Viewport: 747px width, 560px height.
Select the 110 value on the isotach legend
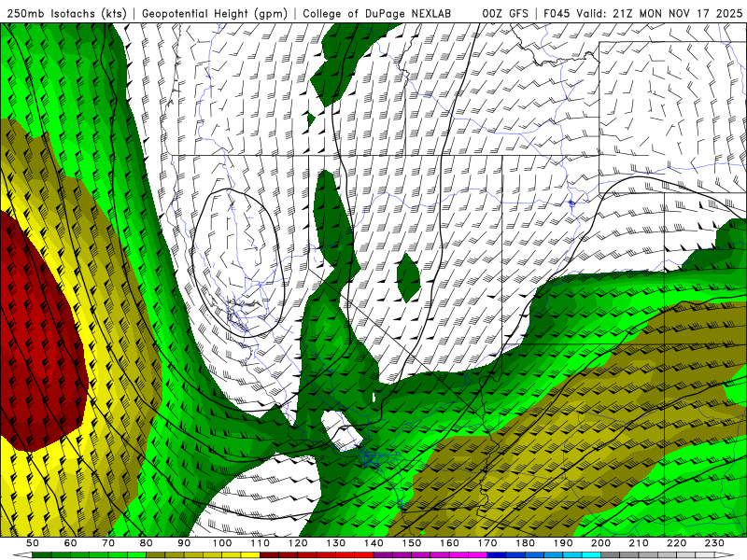[x=261, y=543]
